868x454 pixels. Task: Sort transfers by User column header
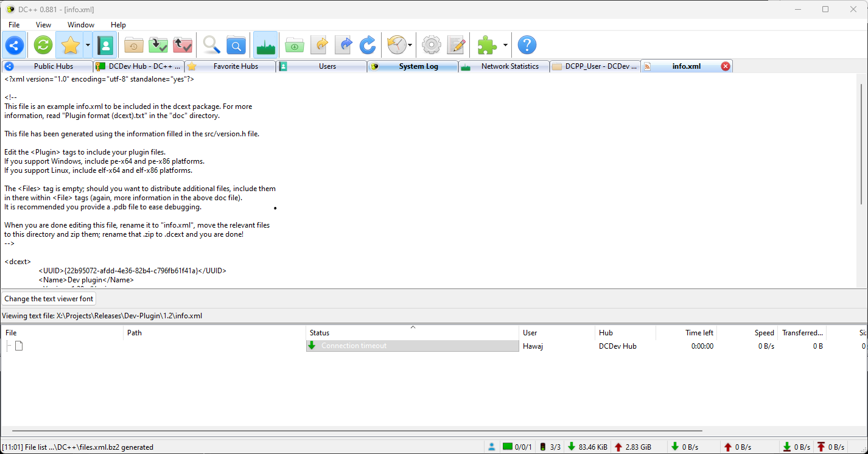point(557,333)
